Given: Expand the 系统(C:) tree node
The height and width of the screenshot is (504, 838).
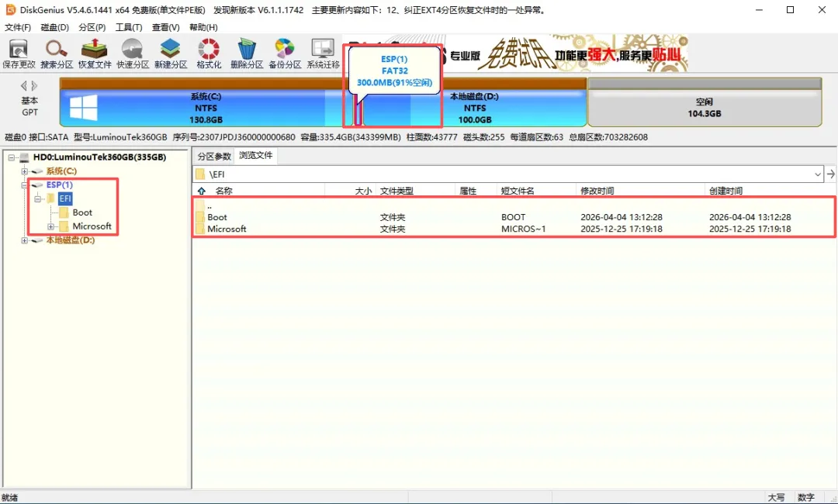Looking at the screenshot, I should (x=24, y=171).
